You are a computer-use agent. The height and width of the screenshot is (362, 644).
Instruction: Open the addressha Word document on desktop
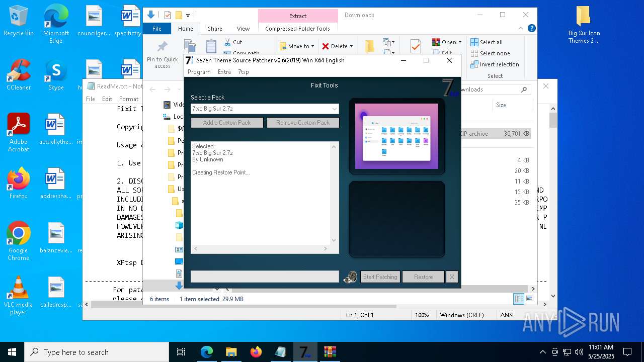(x=56, y=184)
